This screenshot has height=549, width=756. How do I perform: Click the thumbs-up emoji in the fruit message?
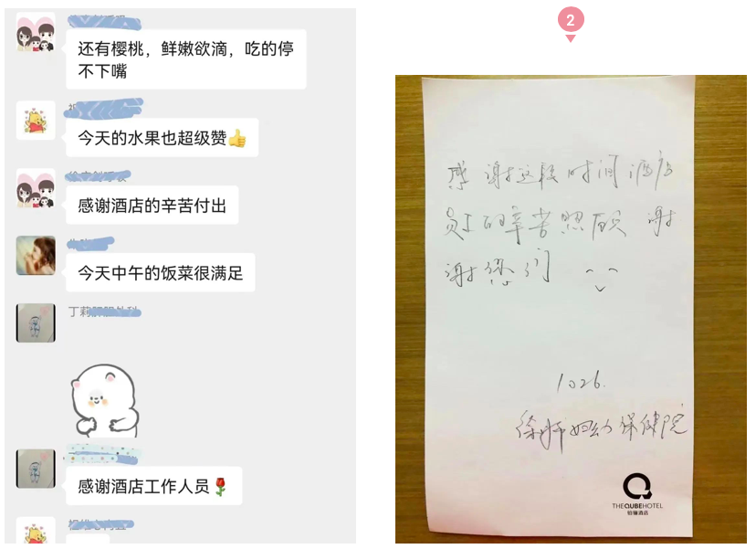(x=236, y=139)
